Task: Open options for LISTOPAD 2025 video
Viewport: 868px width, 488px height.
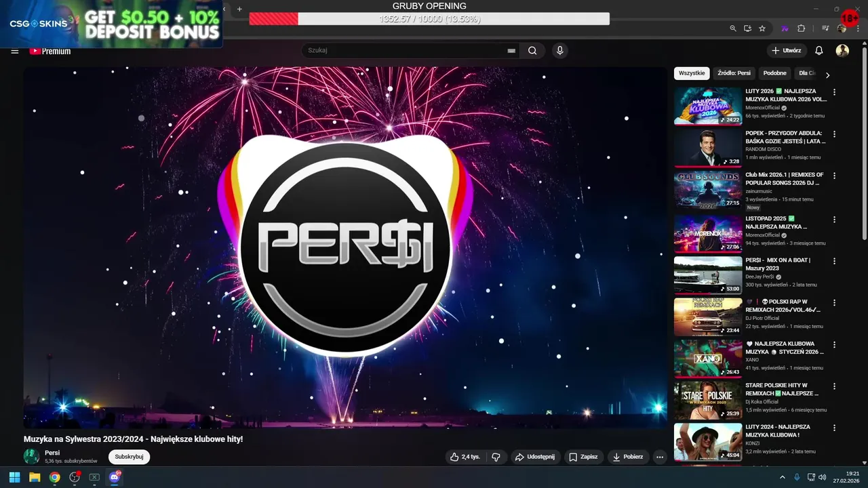Action: [x=834, y=220]
